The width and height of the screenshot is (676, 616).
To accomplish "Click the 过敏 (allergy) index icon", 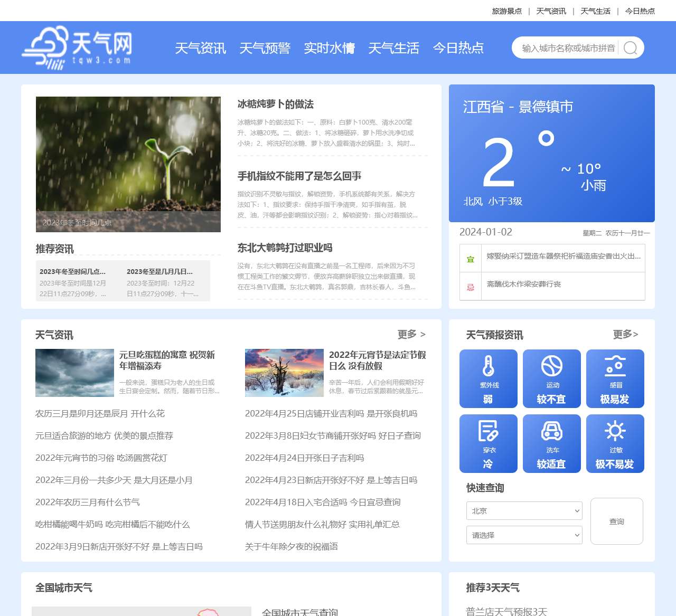I will coord(615,443).
